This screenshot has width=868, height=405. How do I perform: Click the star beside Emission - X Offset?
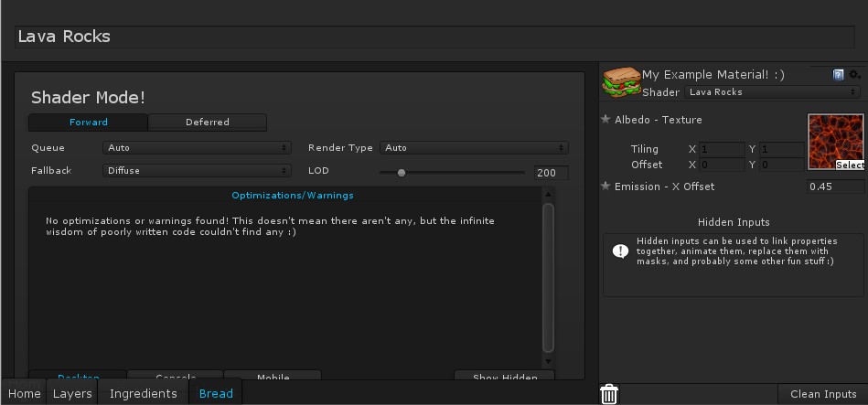(x=605, y=187)
